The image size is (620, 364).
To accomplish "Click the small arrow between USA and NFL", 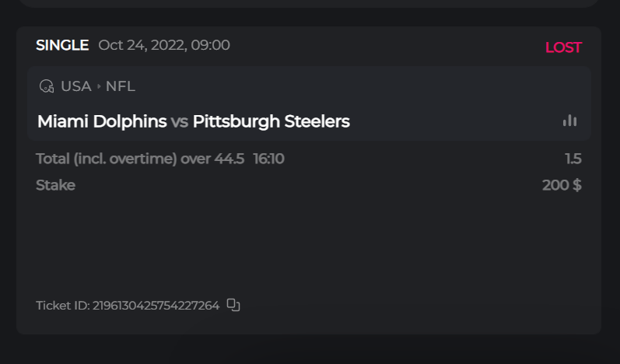I will 99,86.
